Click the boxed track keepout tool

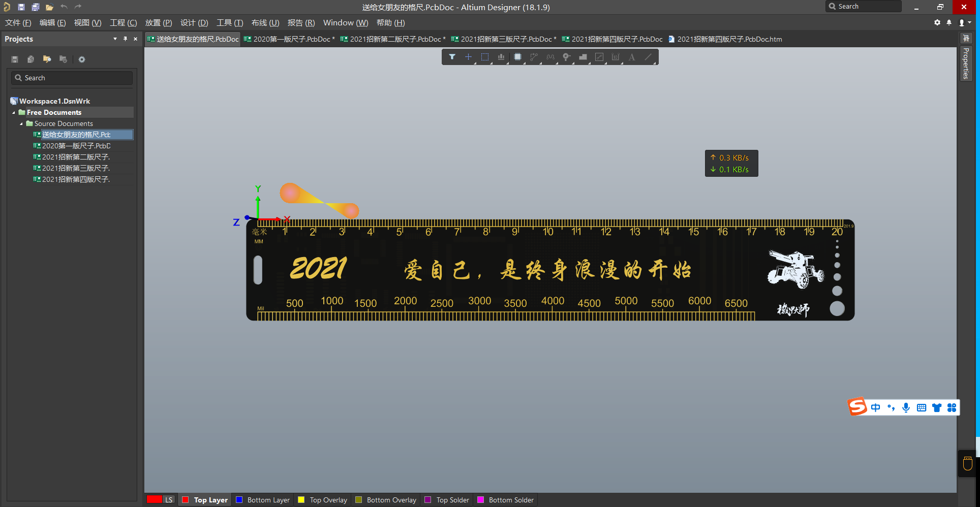[599, 57]
